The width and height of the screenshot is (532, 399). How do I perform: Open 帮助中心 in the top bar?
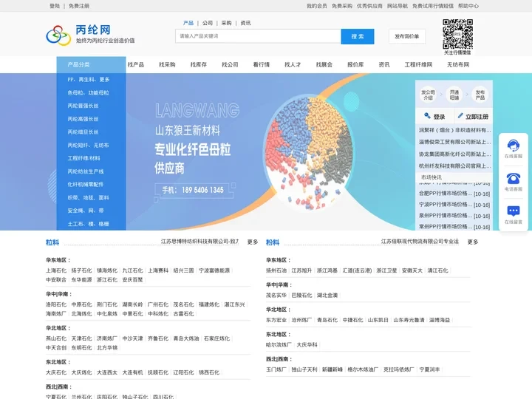(468, 6)
